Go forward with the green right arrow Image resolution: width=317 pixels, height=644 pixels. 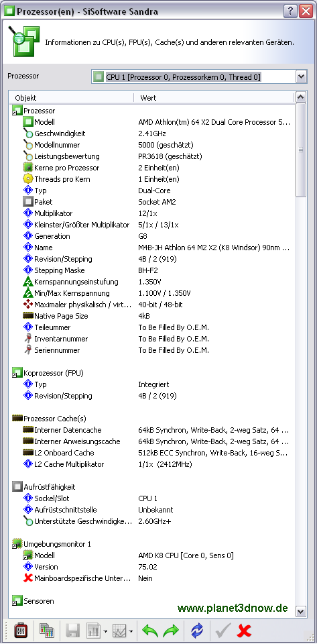[171, 630]
